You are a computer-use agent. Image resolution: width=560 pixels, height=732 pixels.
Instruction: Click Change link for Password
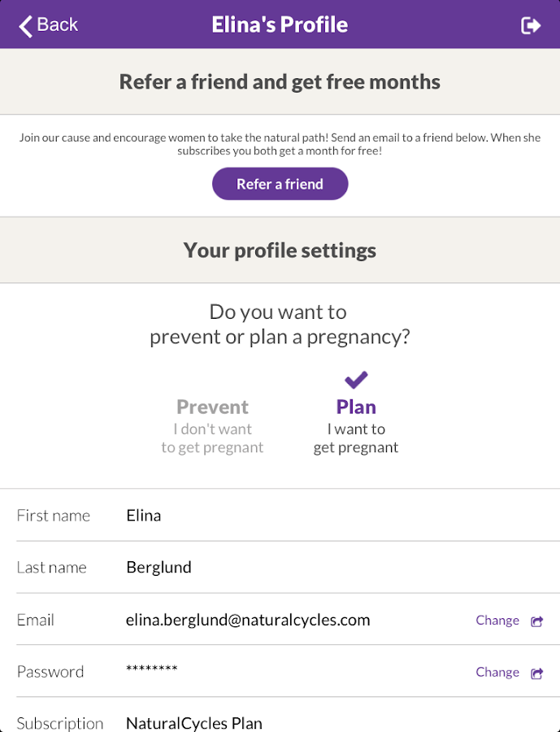[497, 673]
